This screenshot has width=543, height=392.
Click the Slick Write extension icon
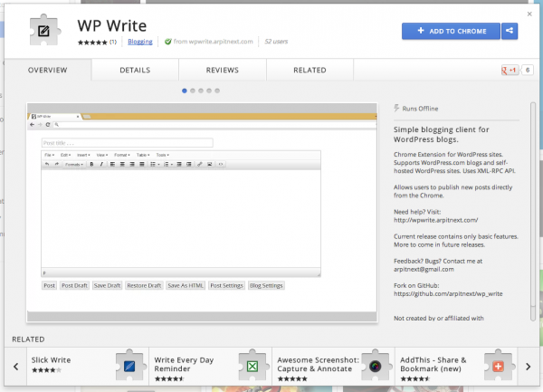(129, 366)
